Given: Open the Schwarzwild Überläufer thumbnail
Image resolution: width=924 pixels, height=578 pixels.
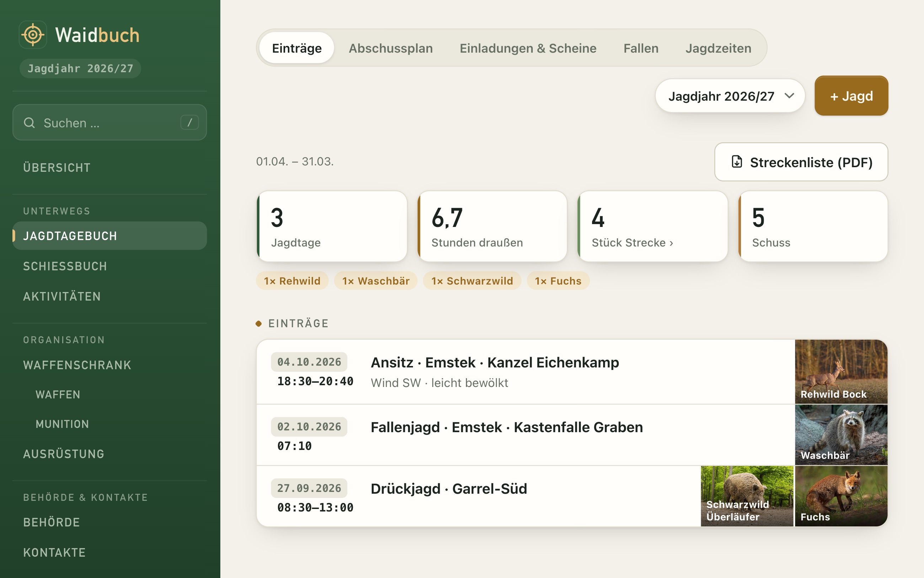Looking at the screenshot, I should [747, 496].
